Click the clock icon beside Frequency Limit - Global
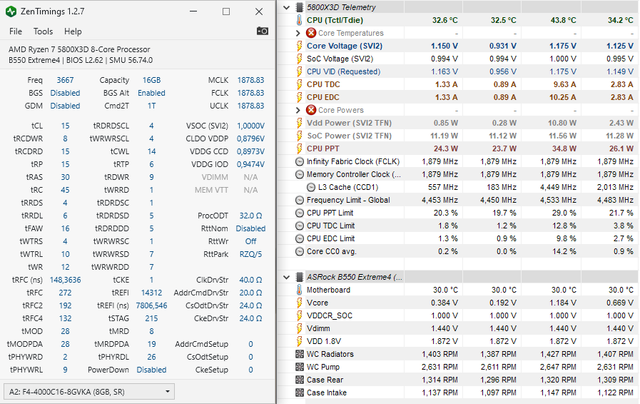Viewport: 640px width, 404px height. (x=299, y=200)
